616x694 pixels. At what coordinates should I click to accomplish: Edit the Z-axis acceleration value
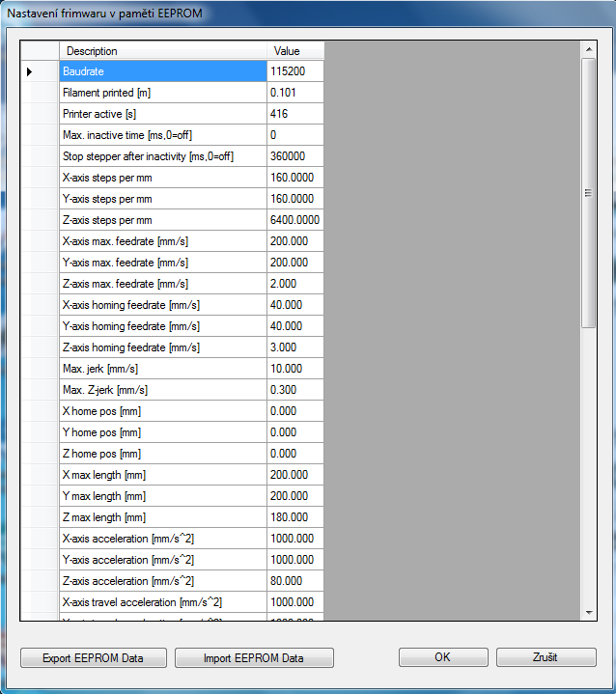click(x=294, y=581)
